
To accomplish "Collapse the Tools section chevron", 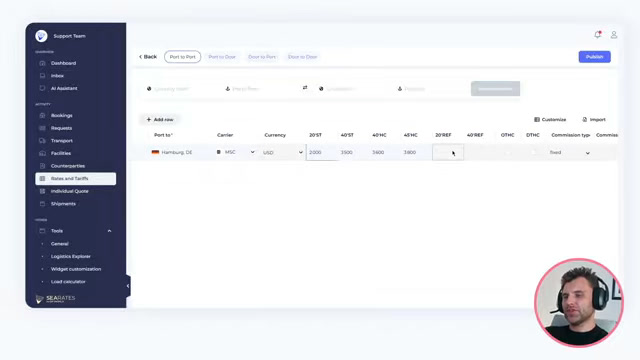I will coord(109,231).
